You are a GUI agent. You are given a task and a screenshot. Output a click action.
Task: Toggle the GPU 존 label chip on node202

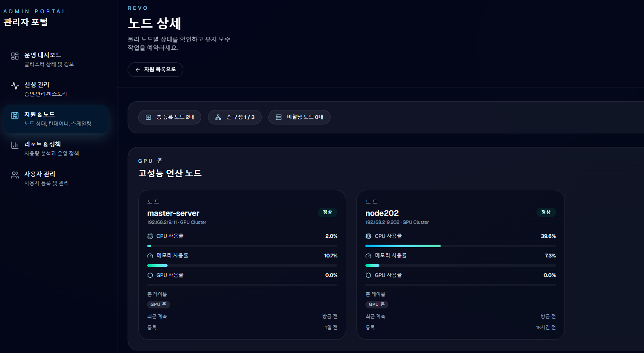pyautogui.click(x=377, y=304)
